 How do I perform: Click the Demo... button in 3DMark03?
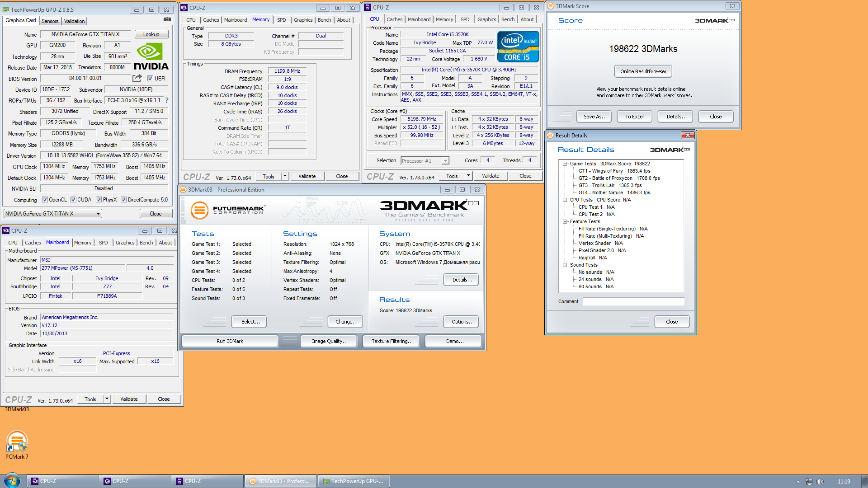pyautogui.click(x=453, y=341)
